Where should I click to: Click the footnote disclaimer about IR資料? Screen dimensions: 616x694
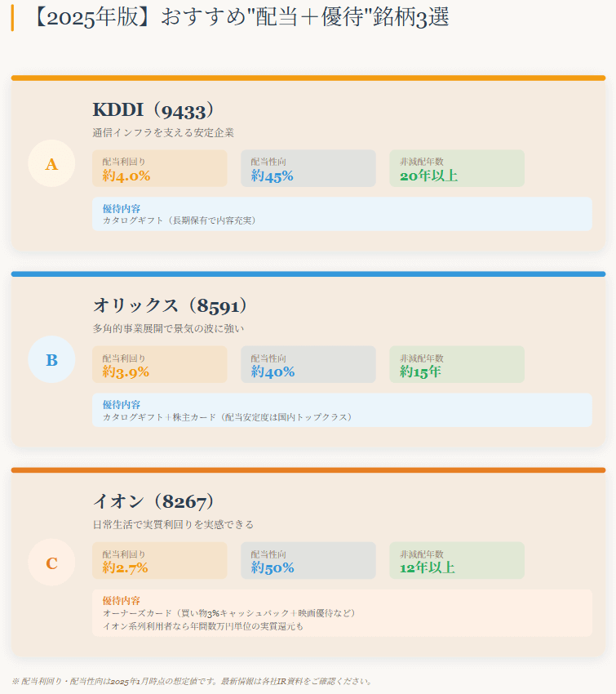pos(193,681)
